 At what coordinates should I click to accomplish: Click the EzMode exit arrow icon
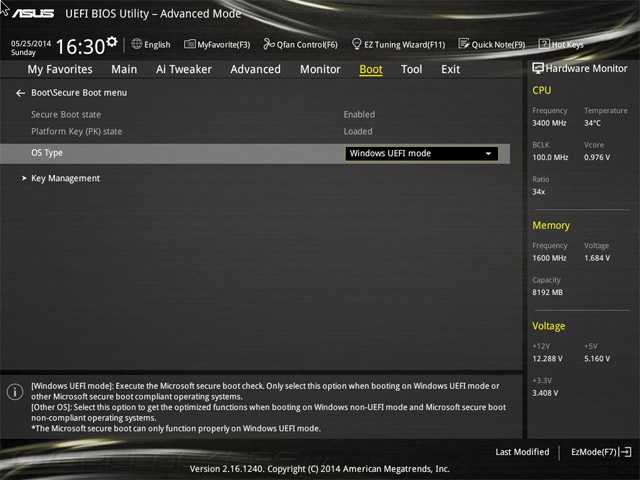pyautogui.click(x=626, y=452)
